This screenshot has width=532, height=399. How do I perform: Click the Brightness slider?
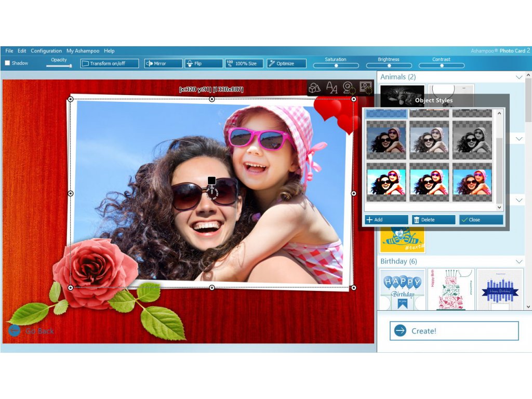point(389,66)
